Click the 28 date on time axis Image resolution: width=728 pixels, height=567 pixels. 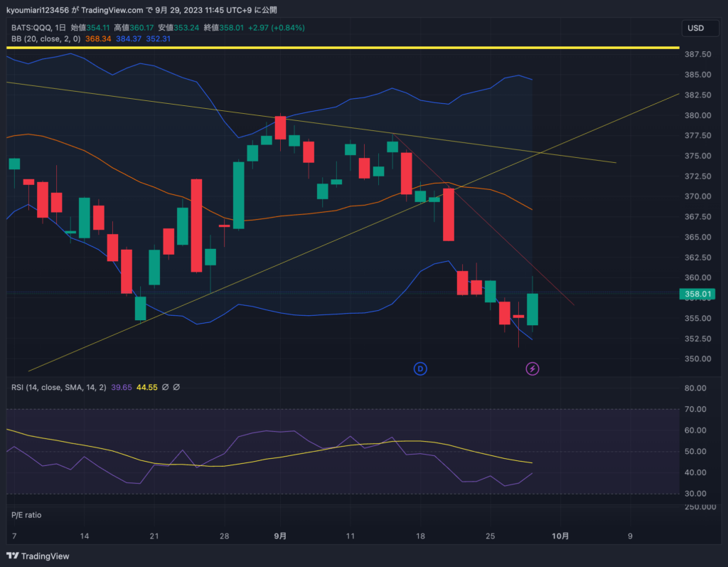pos(224,536)
